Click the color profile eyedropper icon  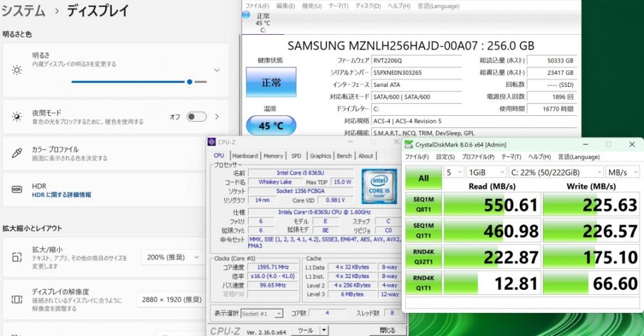pyautogui.click(x=17, y=153)
